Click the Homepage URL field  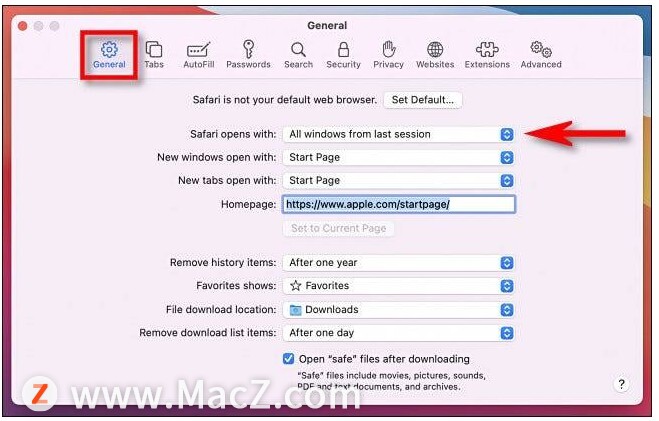click(398, 204)
